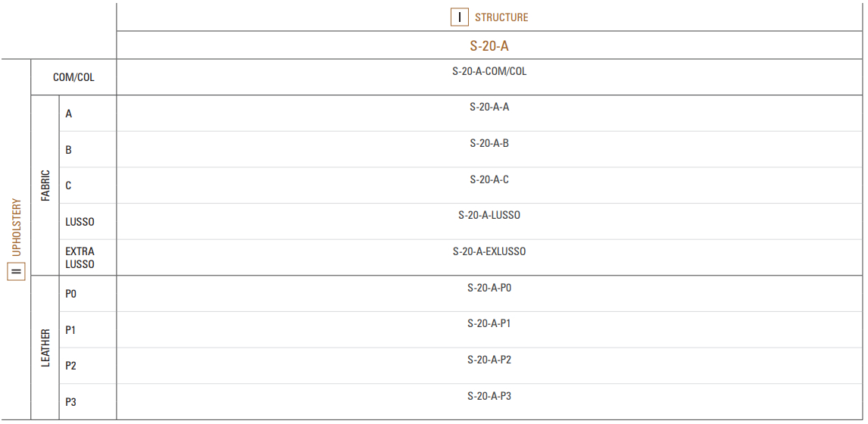The image size is (868, 424).
Task: Click the boxed "I" icon beside STRUCTURE
Action: click(460, 17)
